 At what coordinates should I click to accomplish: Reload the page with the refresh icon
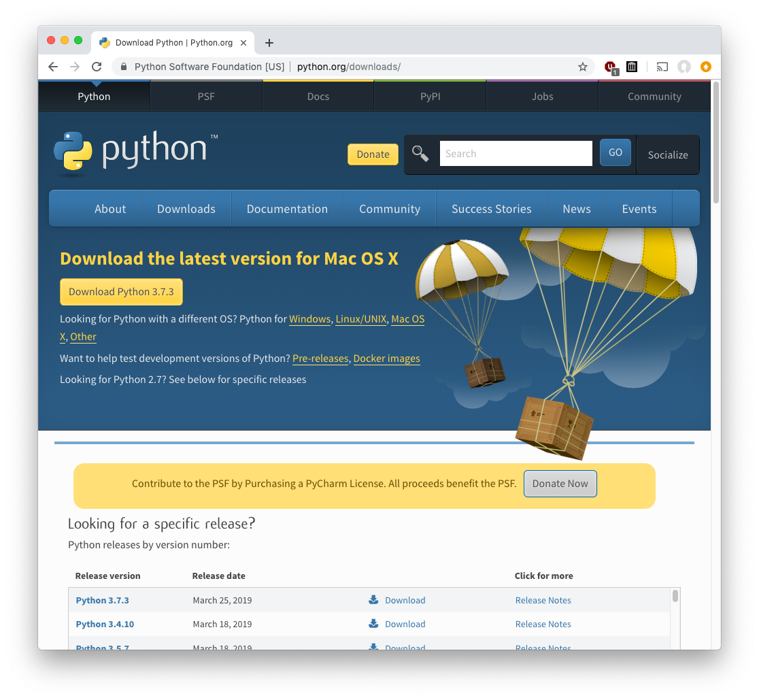(97, 67)
